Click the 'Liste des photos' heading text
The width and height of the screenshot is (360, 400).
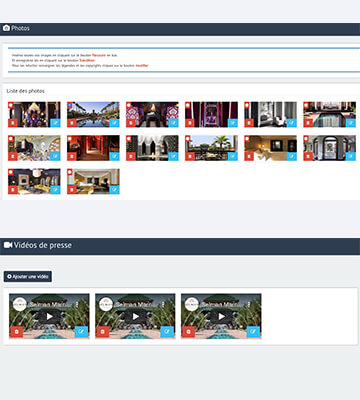coord(25,91)
